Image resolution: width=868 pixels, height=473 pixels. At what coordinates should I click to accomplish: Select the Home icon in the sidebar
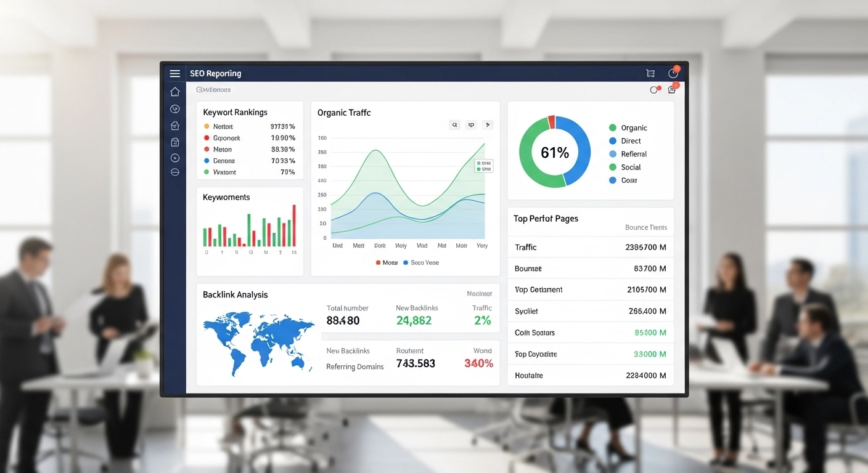click(174, 91)
